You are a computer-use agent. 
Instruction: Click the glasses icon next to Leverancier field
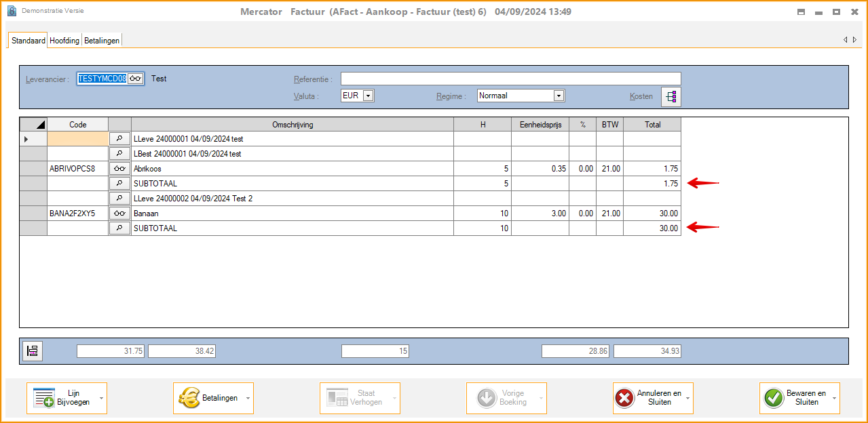pyautogui.click(x=136, y=79)
